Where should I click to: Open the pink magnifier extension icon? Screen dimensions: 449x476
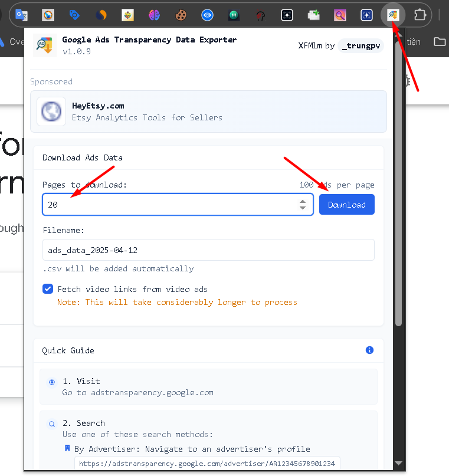click(340, 15)
